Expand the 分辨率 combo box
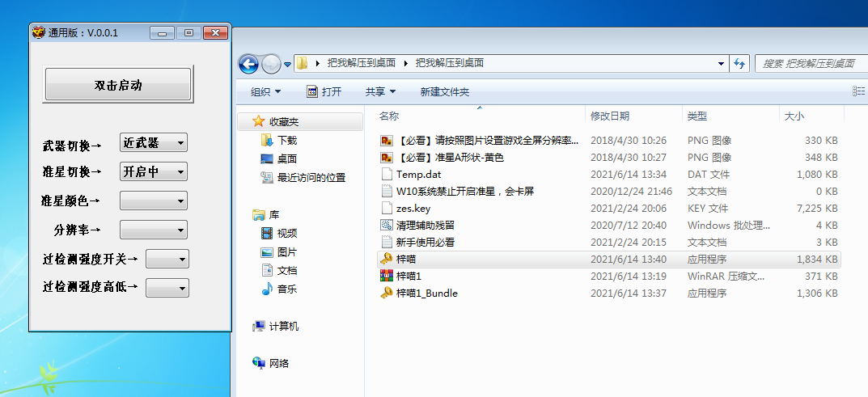 coord(153,230)
